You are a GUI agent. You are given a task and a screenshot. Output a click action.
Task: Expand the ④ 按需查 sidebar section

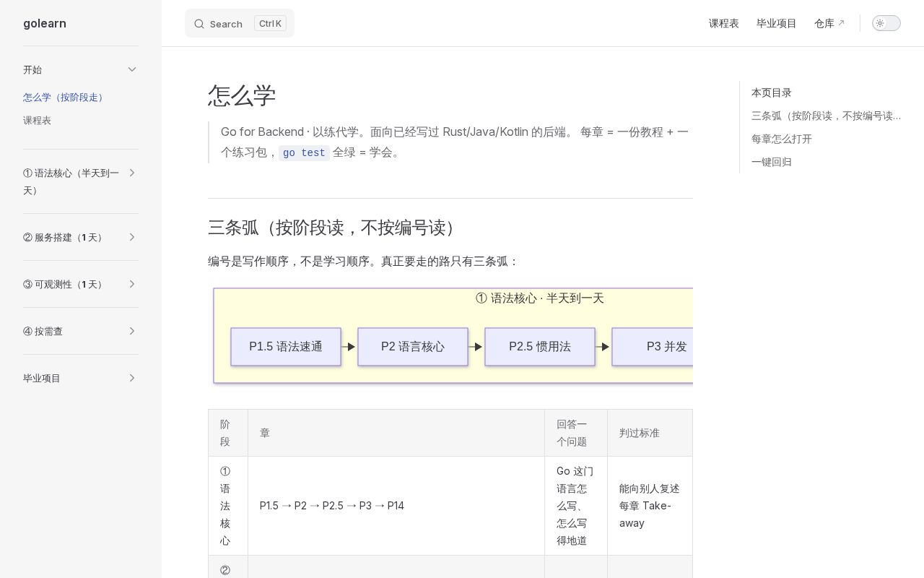tap(132, 331)
